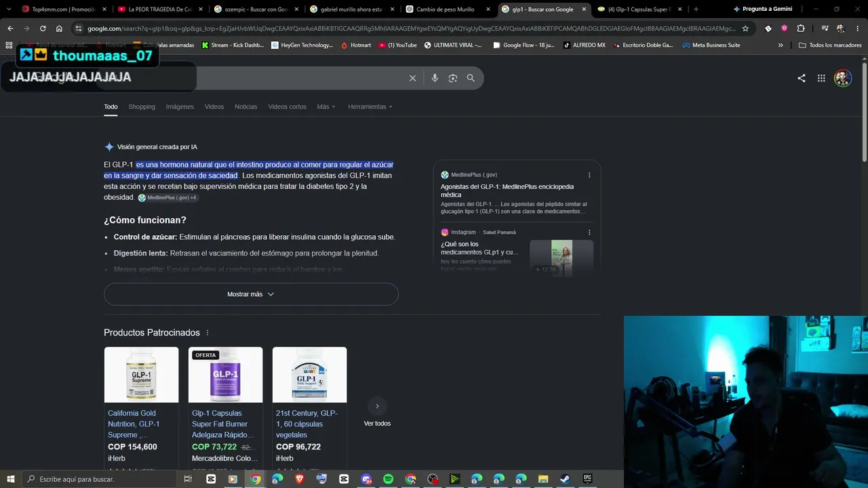The height and width of the screenshot is (488, 868).
Task: Open the Glp-1 Capsulas Super Fat Burner listing
Action: coord(223,424)
